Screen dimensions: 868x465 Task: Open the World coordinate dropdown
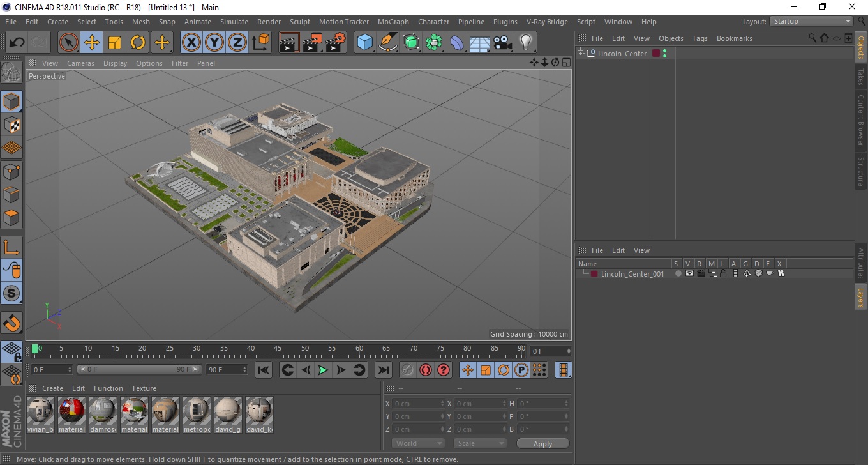tap(418, 443)
